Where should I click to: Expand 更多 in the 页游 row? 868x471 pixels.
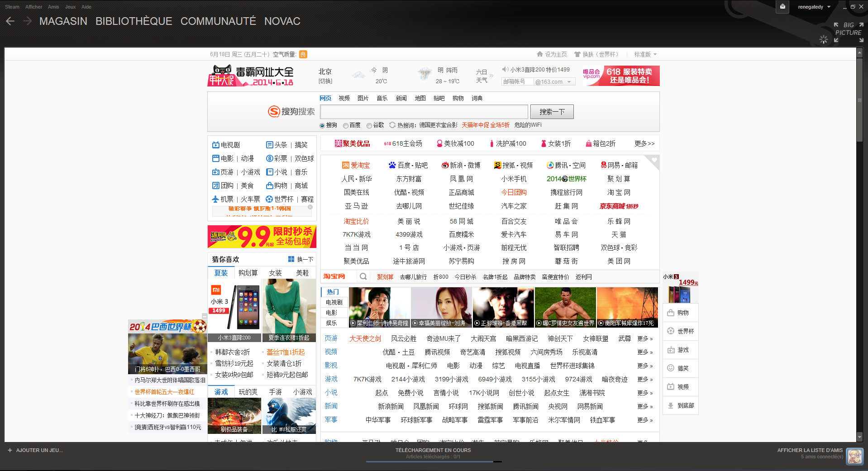tap(645, 338)
